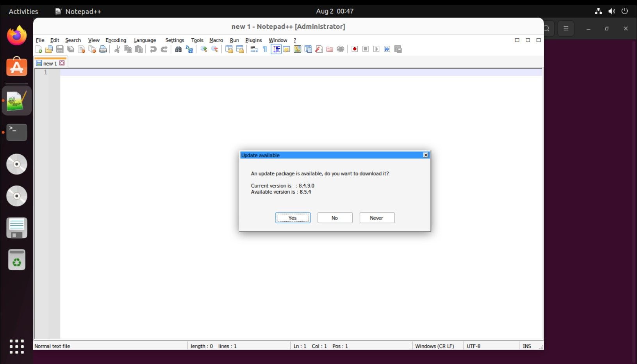Image resolution: width=637 pixels, height=364 pixels.
Task: Zoom in using the magnifier toolbar icon
Action: (203, 49)
